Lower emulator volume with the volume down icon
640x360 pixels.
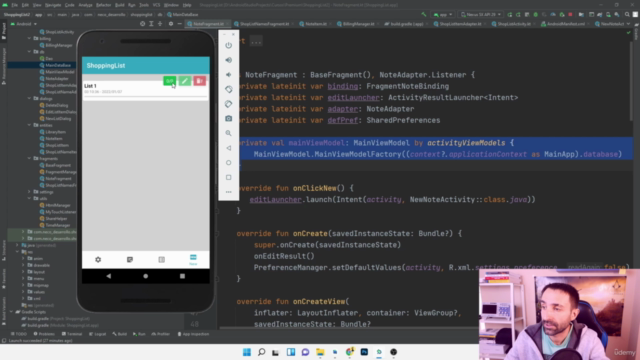pos(229,75)
